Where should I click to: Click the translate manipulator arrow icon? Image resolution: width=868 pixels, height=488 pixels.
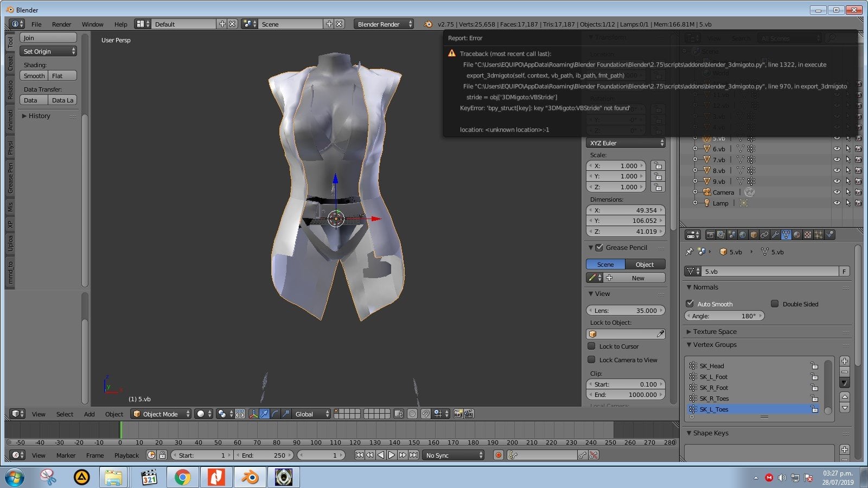click(x=264, y=414)
